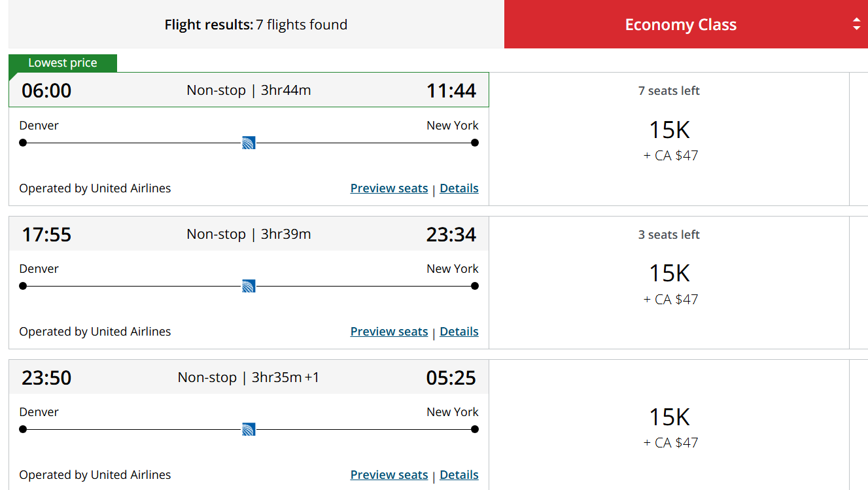868x490 pixels.
Task: Select 15K fare for 17:55 flight
Action: 669,274
